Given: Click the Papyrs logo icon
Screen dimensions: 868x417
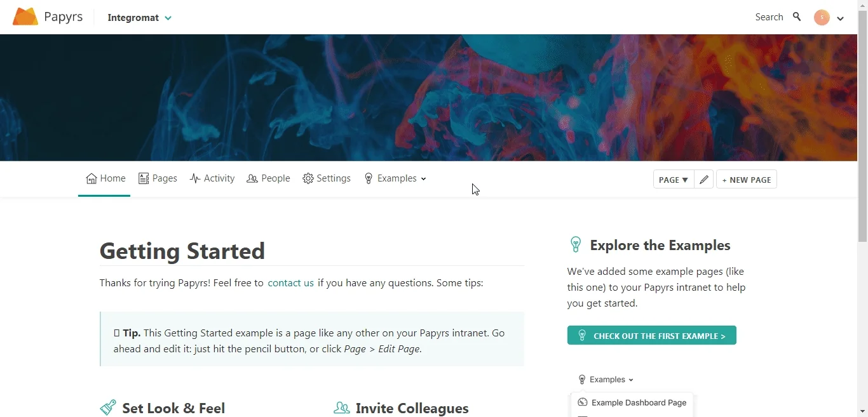Looking at the screenshot, I should click(25, 17).
